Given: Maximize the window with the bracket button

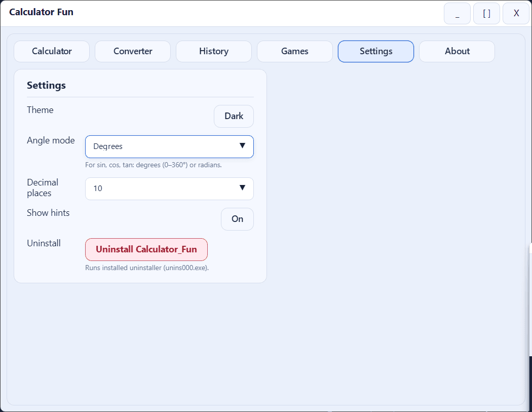Looking at the screenshot, I should 486,14.
